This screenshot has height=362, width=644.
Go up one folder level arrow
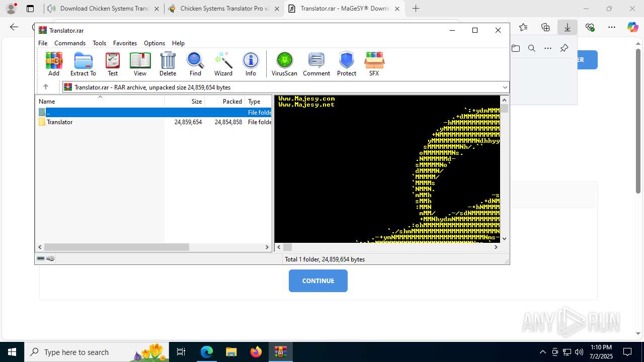point(46,87)
